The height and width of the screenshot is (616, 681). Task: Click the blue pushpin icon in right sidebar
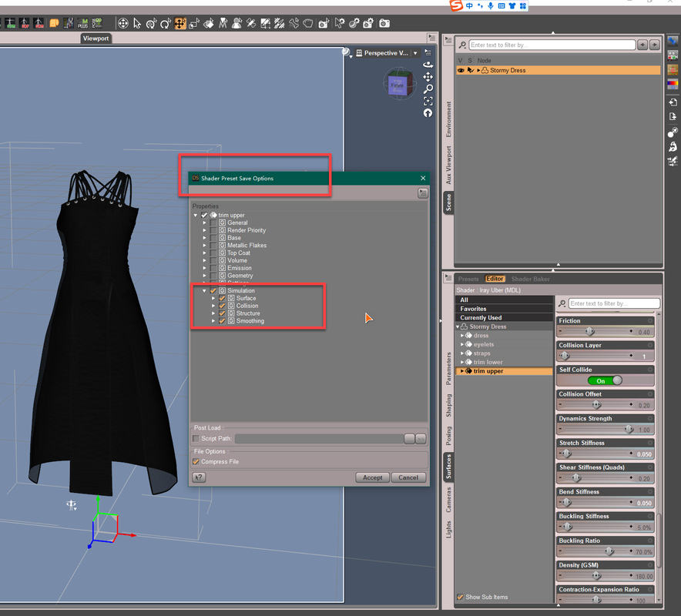[673, 42]
